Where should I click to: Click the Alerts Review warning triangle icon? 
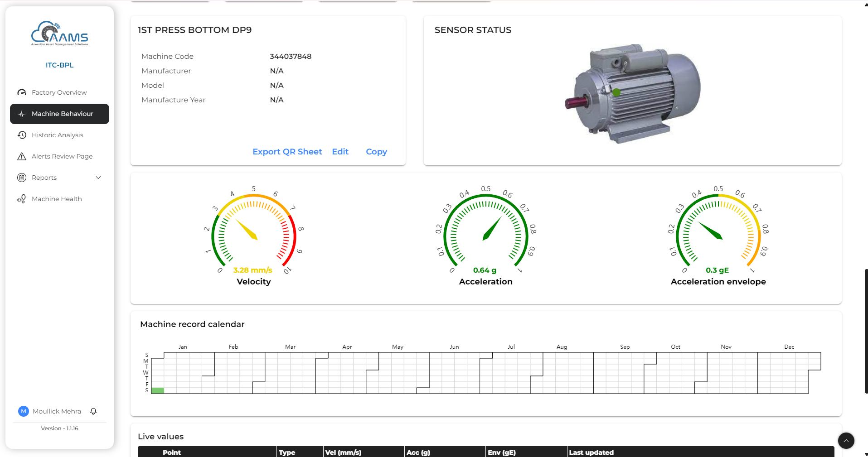pos(22,156)
